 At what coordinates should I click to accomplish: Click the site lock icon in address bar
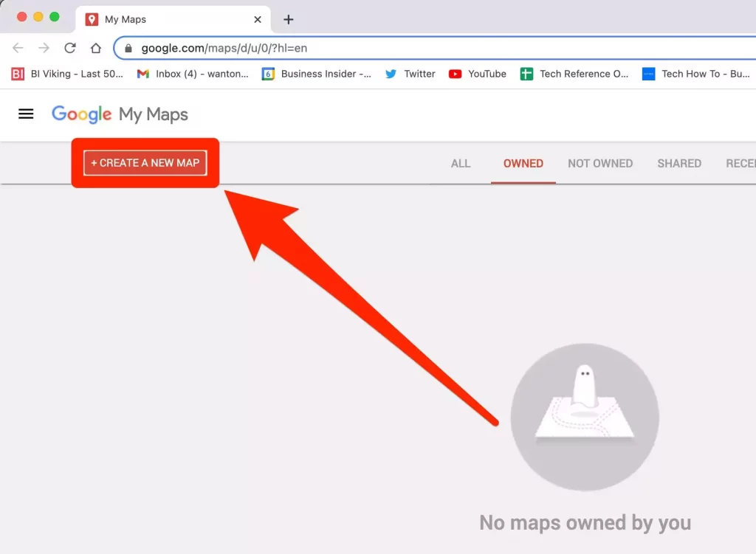point(128,49)
